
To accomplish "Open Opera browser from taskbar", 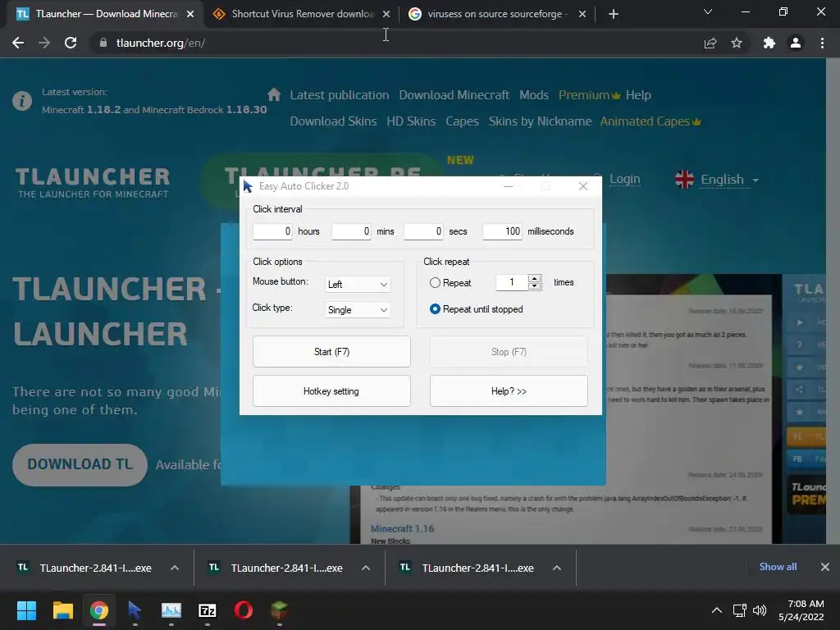I will click(243, 610).
